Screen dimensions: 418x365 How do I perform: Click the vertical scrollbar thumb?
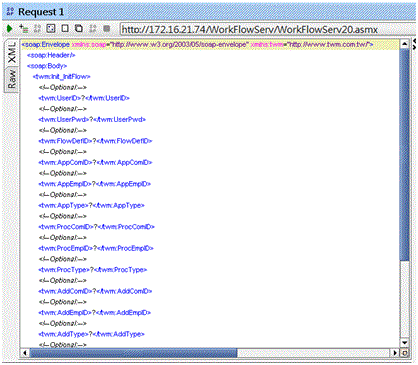tap(404, 155)
